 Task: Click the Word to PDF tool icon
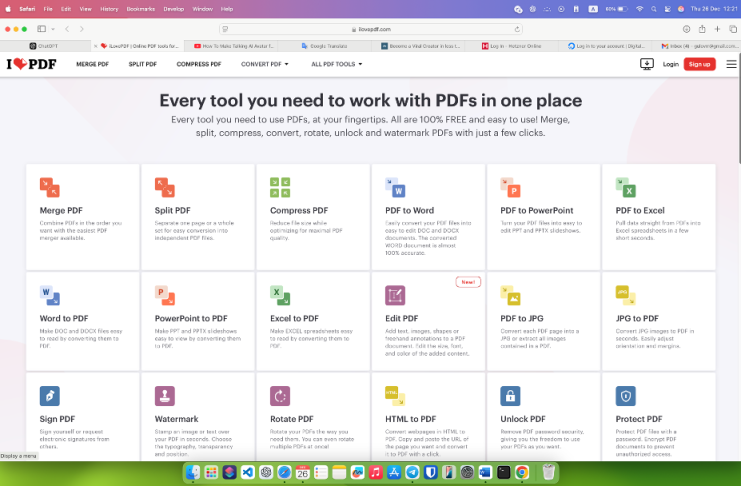50,295
